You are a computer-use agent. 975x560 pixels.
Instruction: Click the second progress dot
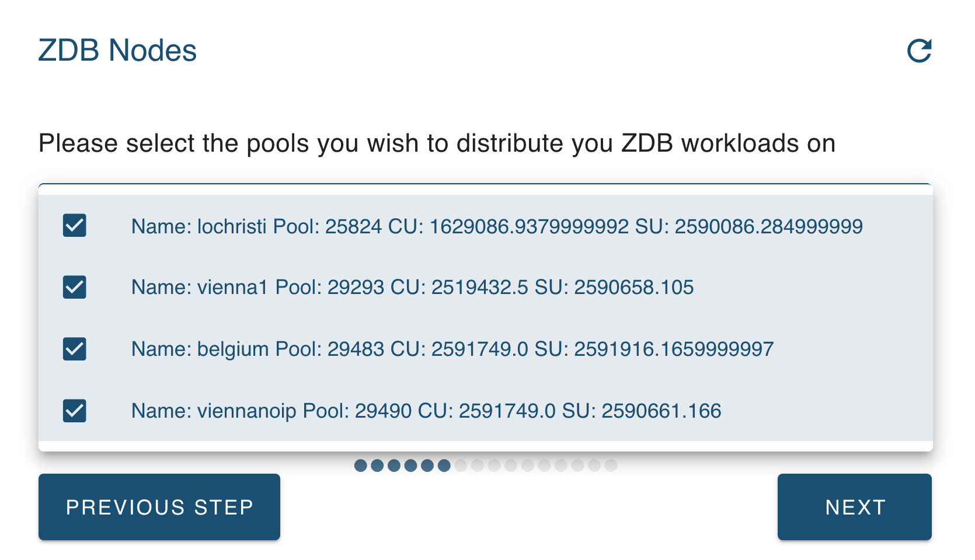[378, 466]
